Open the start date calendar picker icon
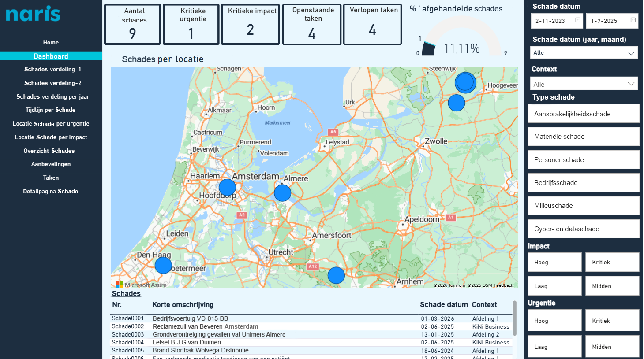644x359 pixels. pyautogui.click(x=577, y=20)
